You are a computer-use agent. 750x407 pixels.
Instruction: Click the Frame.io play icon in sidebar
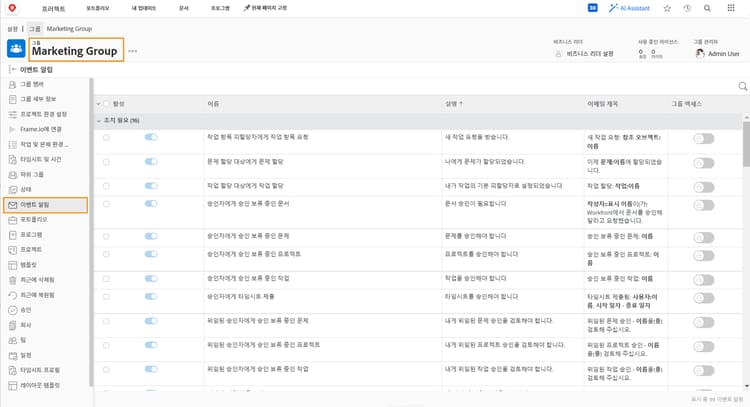pos(12,129)
